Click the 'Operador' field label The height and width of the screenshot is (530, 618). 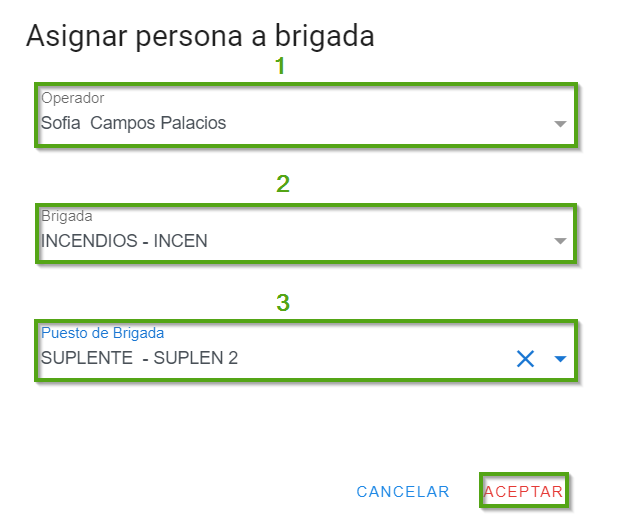(72, 98)
